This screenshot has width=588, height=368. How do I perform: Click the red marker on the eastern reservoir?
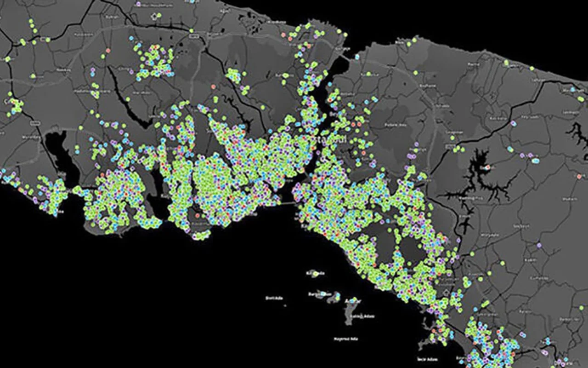[488, 167]
